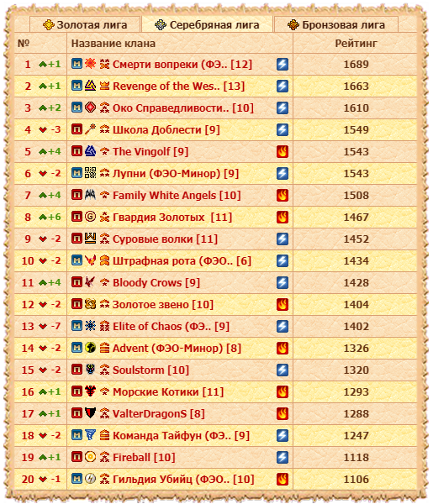This screenshot has width=433, height=504.
Task: Click the QR-style emblem of Лупни clan
Action: click(91, 173)
